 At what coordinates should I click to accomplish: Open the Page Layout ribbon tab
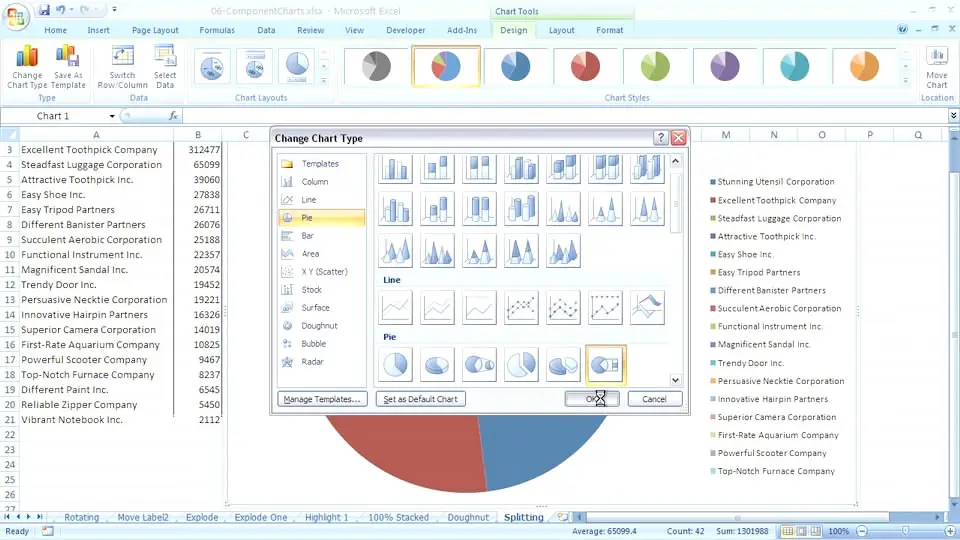(x=155, y=30)
